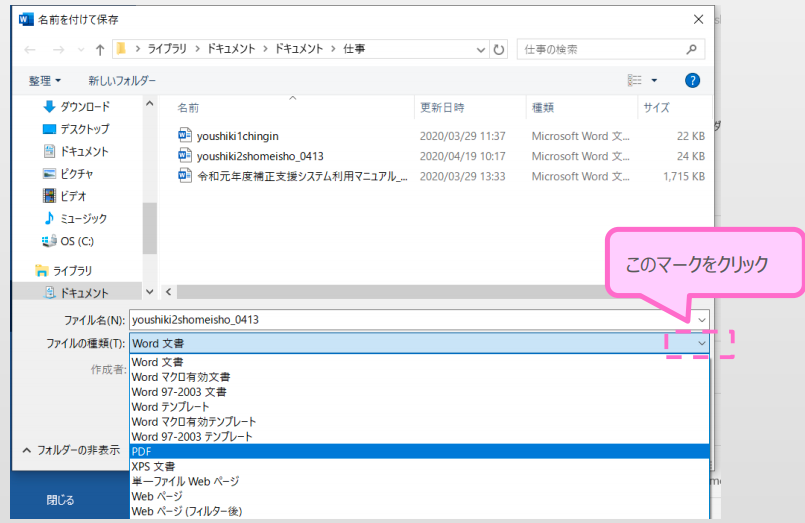The image size is (805, 523).
Task: Click the Forward navigation arrow
Action: [59, 49]
